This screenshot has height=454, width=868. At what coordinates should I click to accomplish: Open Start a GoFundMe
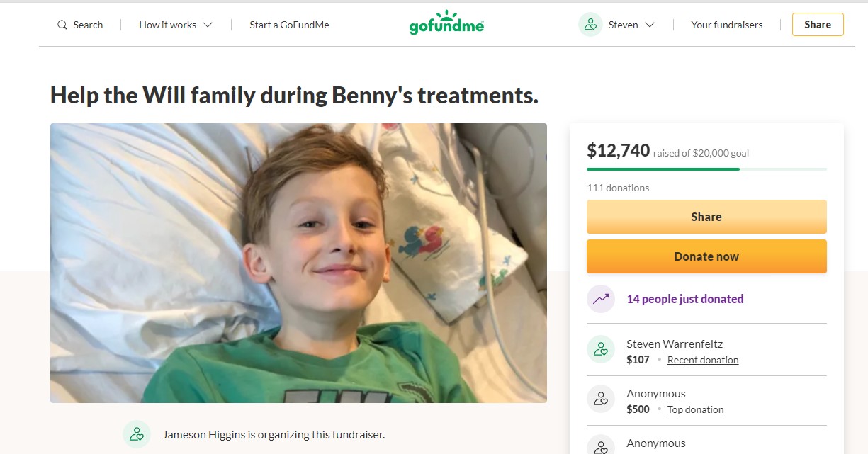pos(289,25)
